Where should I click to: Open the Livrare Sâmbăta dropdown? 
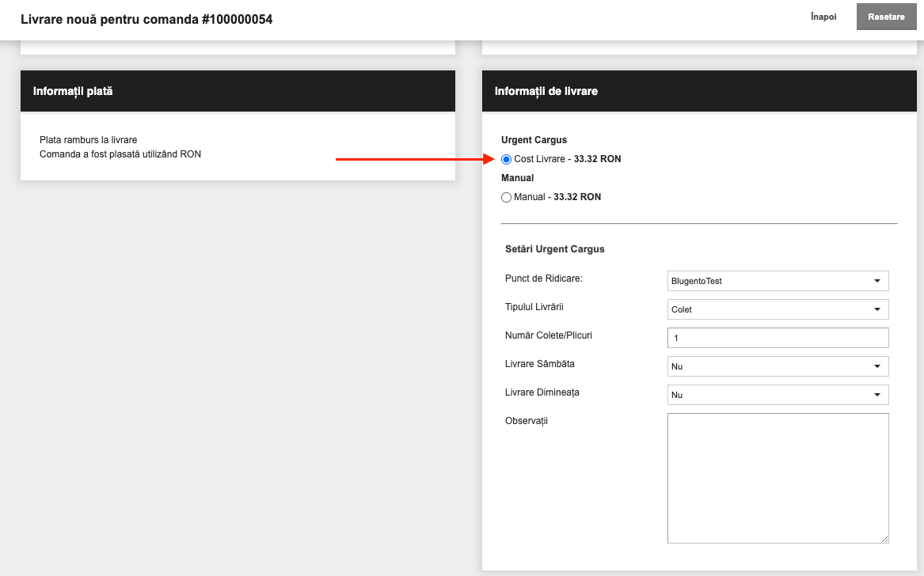[778, 366]
